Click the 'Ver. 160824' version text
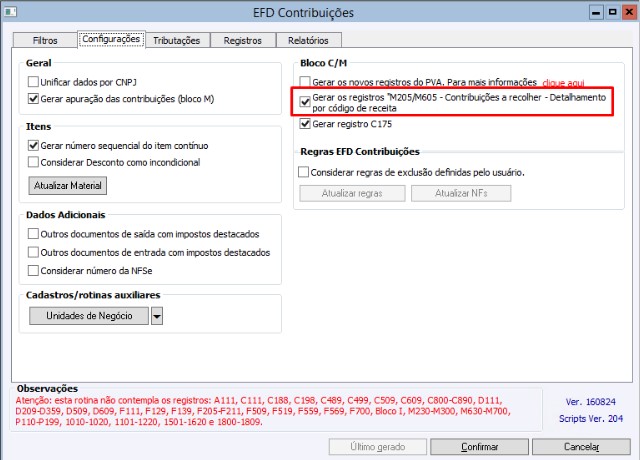640x460 pixels. 591,402
